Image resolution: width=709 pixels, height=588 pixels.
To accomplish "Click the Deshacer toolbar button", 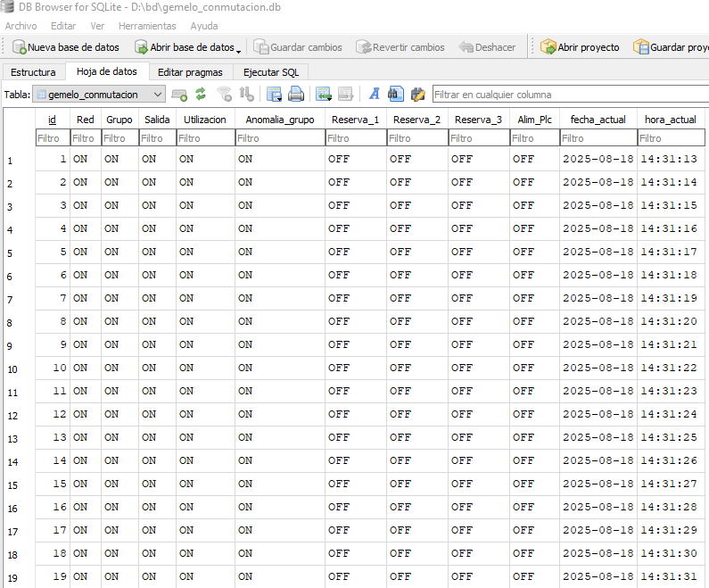I will [x=487, y=47].
